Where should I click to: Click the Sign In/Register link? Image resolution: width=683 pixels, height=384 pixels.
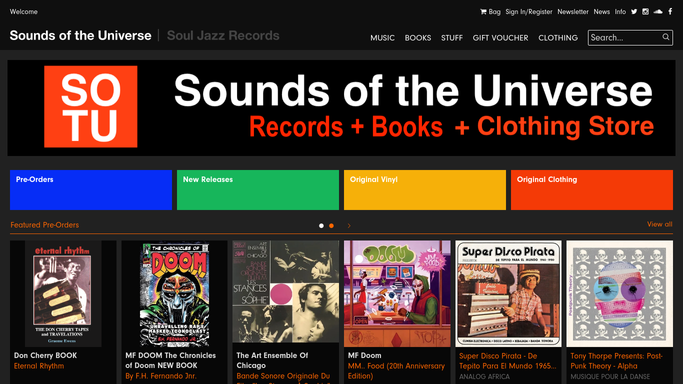click(529, 12)
